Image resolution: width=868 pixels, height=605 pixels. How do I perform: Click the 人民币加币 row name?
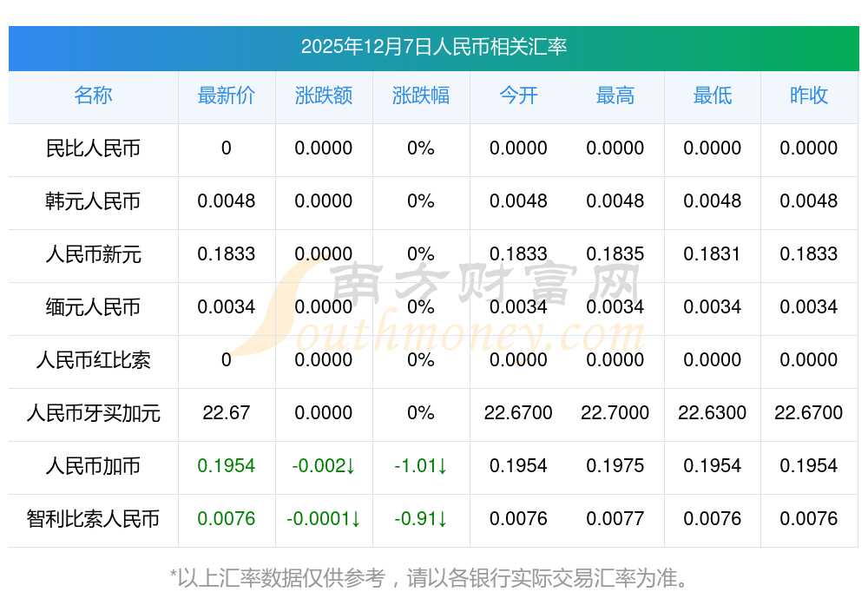pos(93,466)
